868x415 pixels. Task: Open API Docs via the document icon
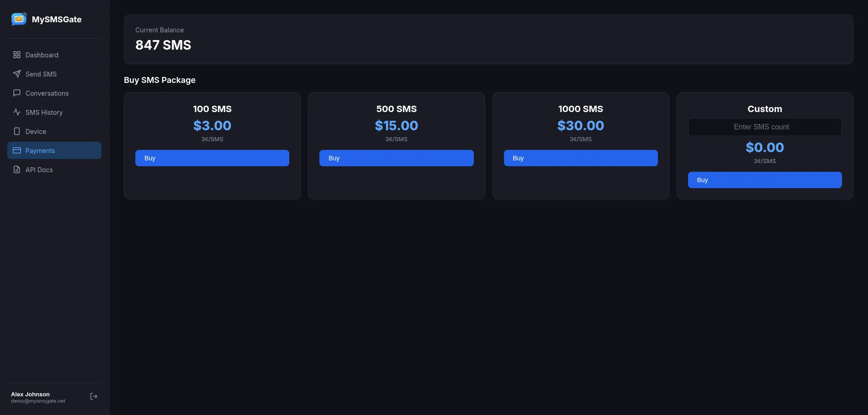point(17,169)
